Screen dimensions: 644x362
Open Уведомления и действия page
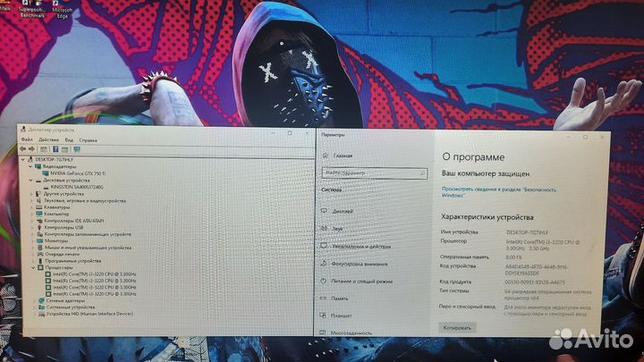click(x=361, y=247)
